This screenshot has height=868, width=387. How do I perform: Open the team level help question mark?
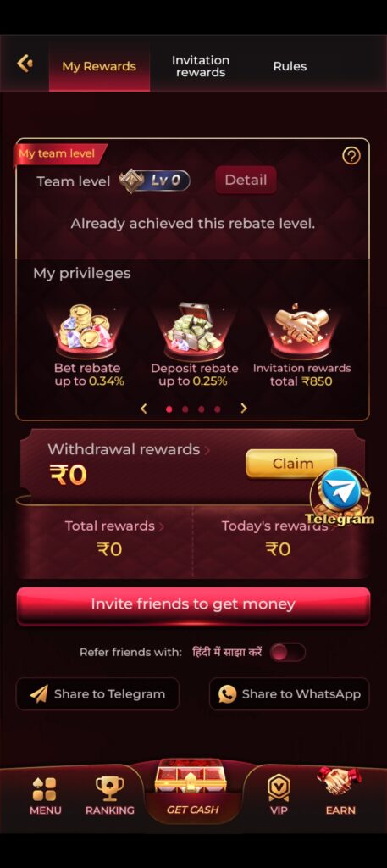click(351, 156)
